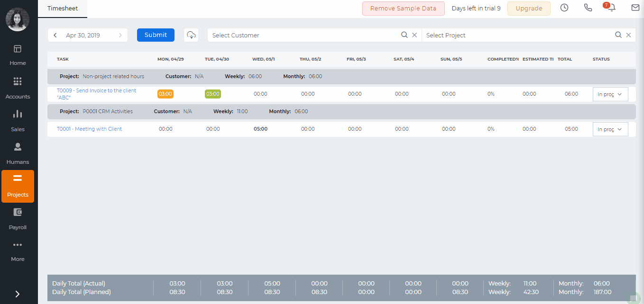Image resolution: width=644 pixels, height=304 pixels.
Task: Click the TASK column header
Action: [63, 59]
